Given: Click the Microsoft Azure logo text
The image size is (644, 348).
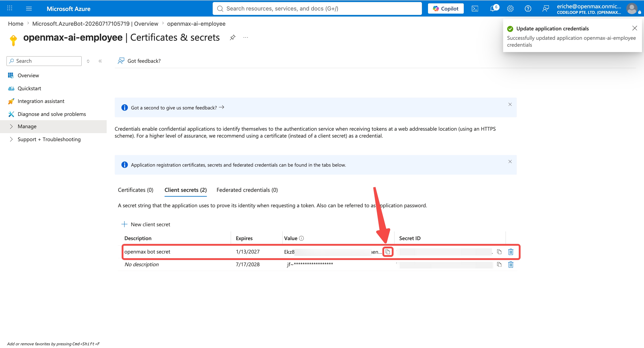Looking at the screenshot, I should [x=68, y=9].
